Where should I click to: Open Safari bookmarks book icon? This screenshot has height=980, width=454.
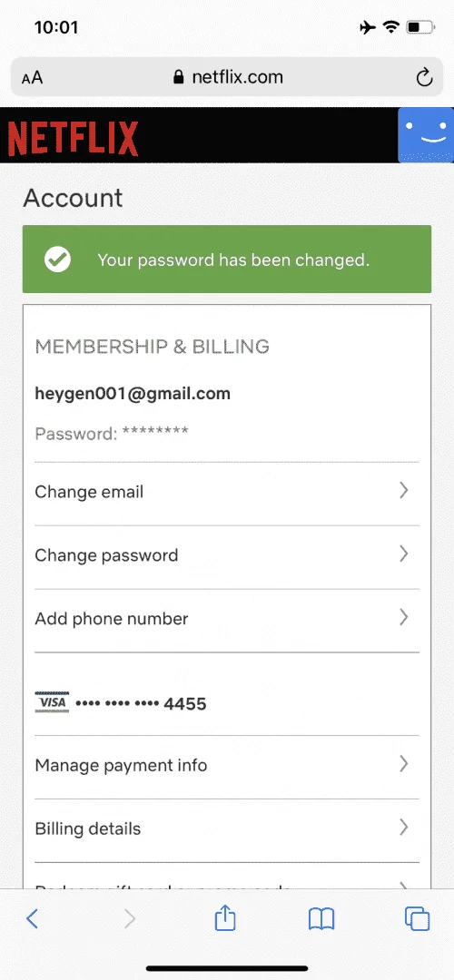coord(321,918)
